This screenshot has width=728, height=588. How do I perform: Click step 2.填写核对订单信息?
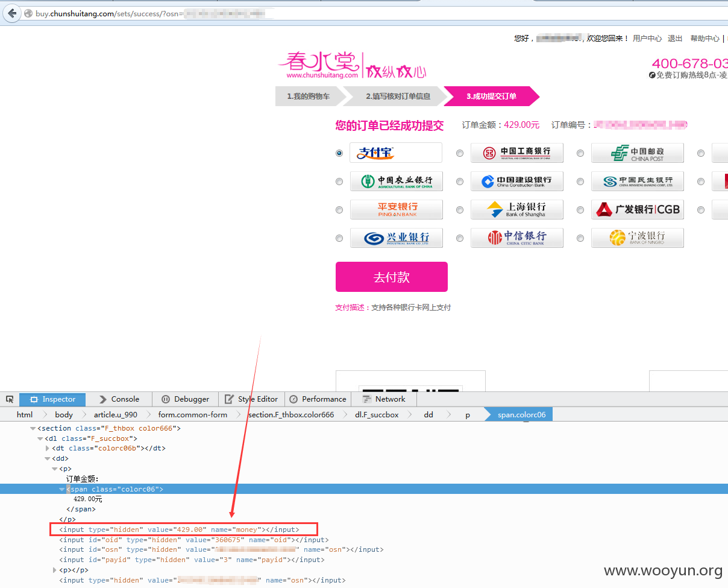click(398, 96)
